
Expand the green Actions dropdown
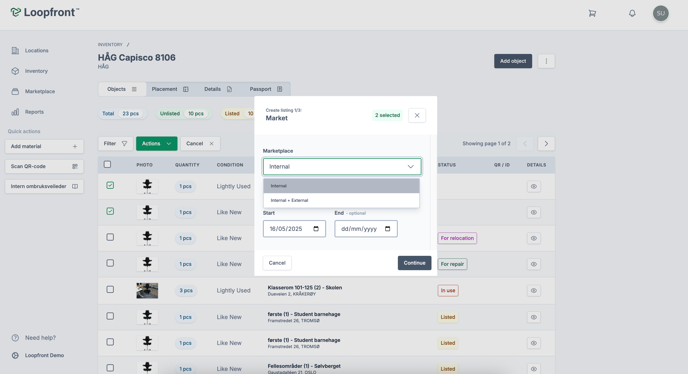tap(157, 144)
